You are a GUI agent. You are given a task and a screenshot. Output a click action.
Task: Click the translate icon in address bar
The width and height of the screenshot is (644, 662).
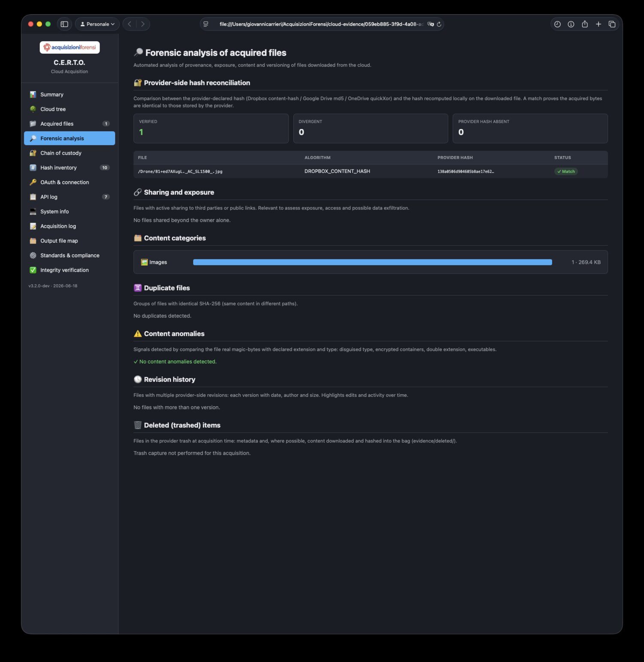431,24
